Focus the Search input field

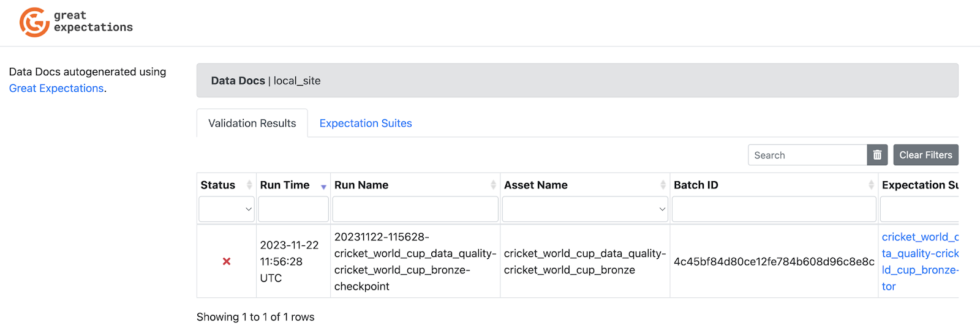point(807,155)
